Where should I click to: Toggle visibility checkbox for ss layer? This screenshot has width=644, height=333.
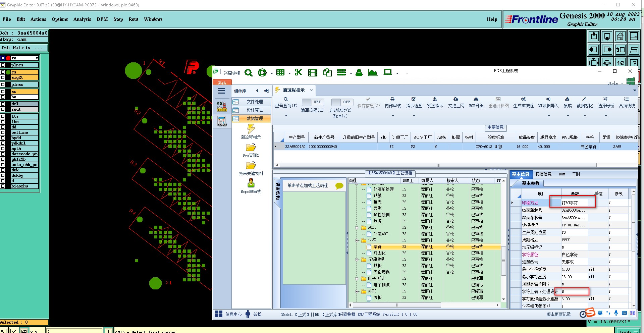pos(3,92)
